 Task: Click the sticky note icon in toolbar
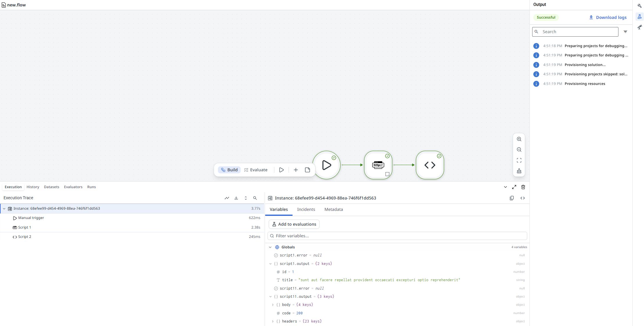[307, 170]
